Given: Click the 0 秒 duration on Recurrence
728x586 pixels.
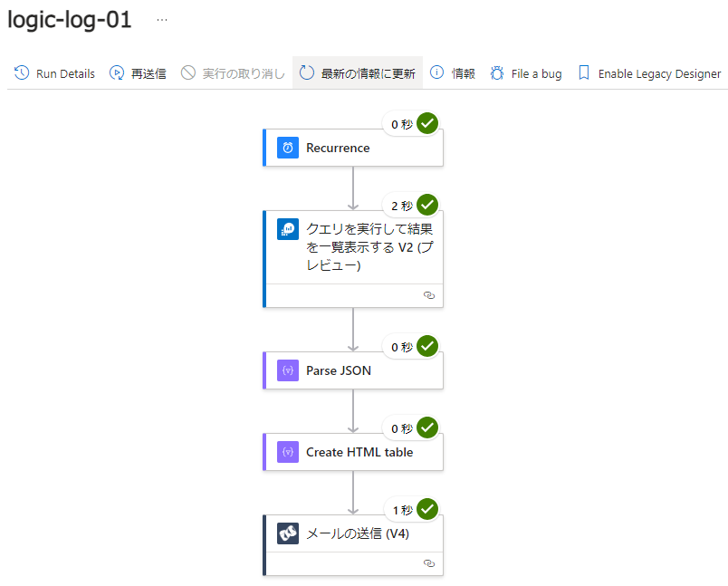Looking at the screenshot, I should coord(402,124).
